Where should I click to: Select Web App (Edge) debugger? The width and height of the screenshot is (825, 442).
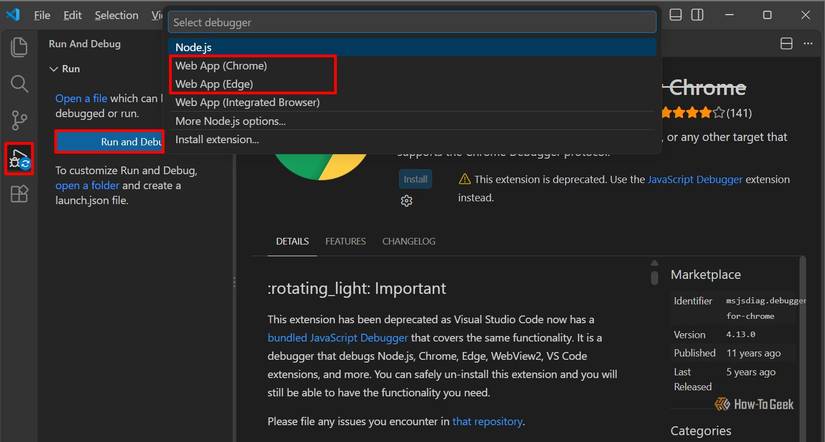(412, 84)
